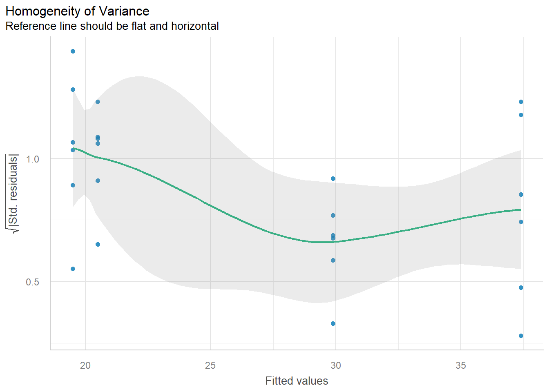
Task: Select the topmost point in the rightmost column
Action: click(521, 102)
